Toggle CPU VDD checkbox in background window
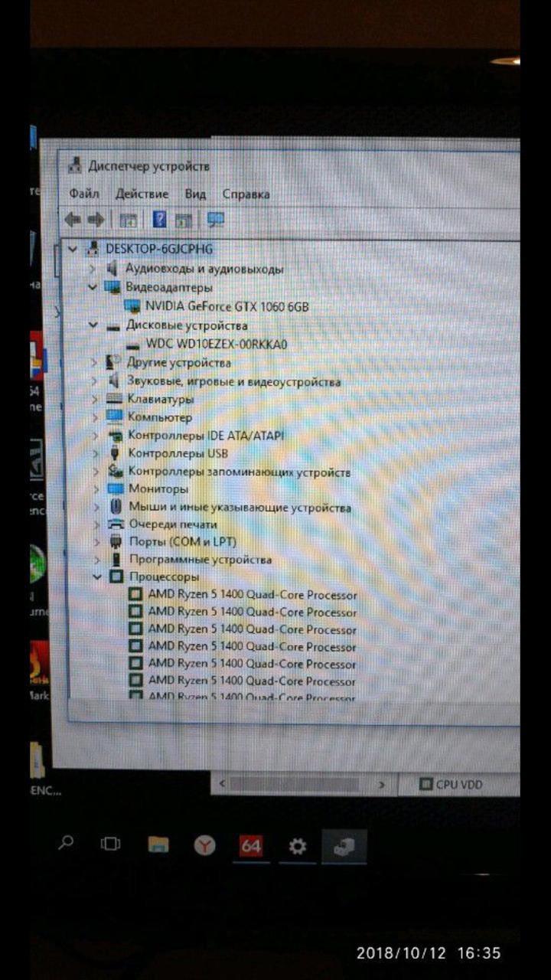Screen dimensions: 551x980 [425, 784]
